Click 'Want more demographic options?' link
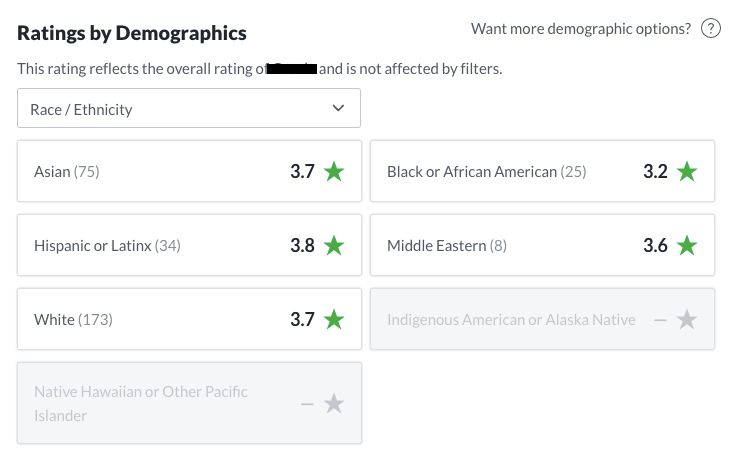Viewport: 730px width, 462px height. [x=581, y=29]
